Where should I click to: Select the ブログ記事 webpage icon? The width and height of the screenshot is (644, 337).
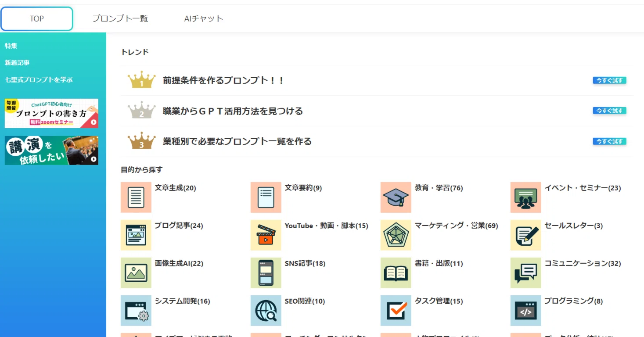click(x=136, y=235)
